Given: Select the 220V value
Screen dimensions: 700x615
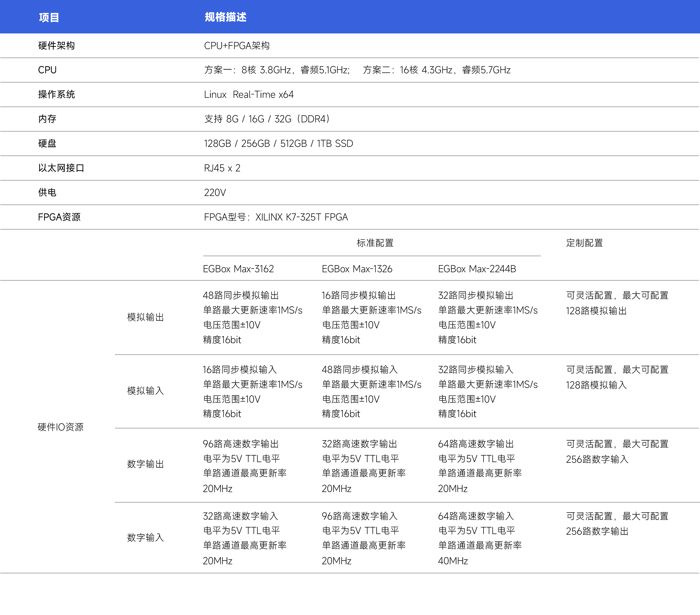Looking at the screenshot, I should [215, 193].
